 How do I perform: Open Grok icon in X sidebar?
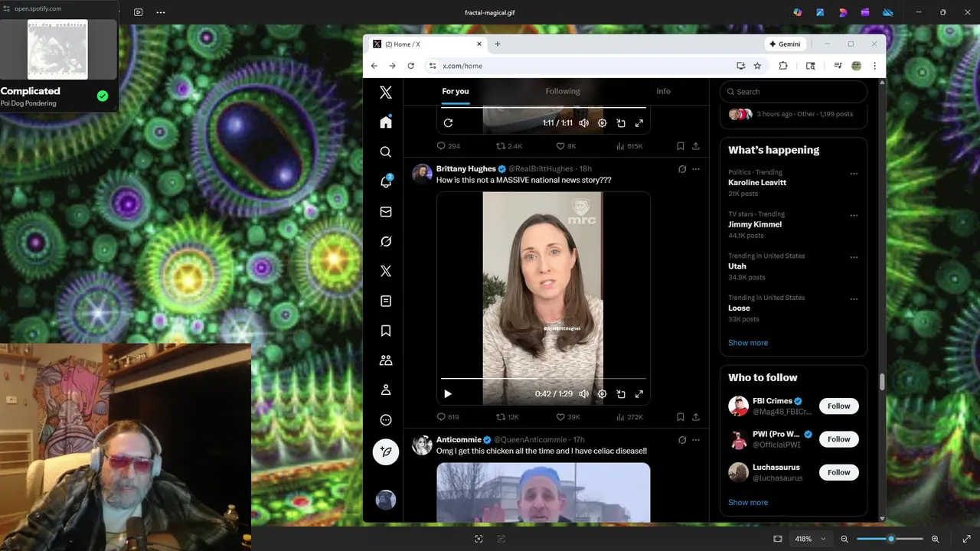pos(386,242)
